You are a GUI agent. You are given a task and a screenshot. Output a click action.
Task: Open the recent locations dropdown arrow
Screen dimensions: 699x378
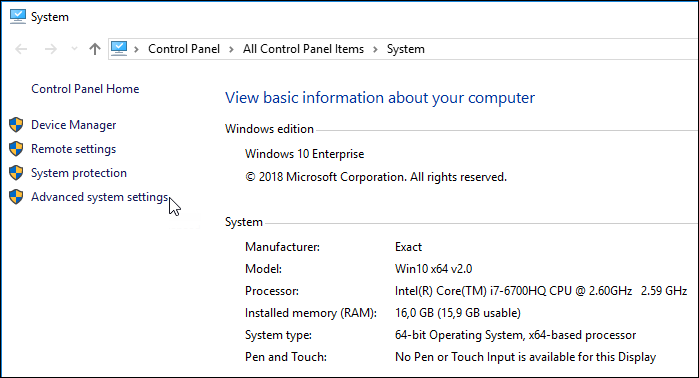[x=74, y=49]
